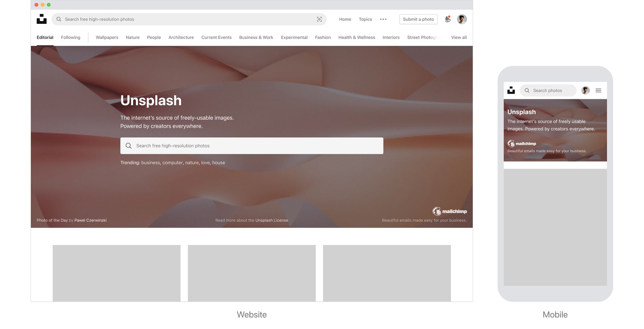
Task: Open the first photo placeholder thumbnail
Action: (x=117, y=273)
